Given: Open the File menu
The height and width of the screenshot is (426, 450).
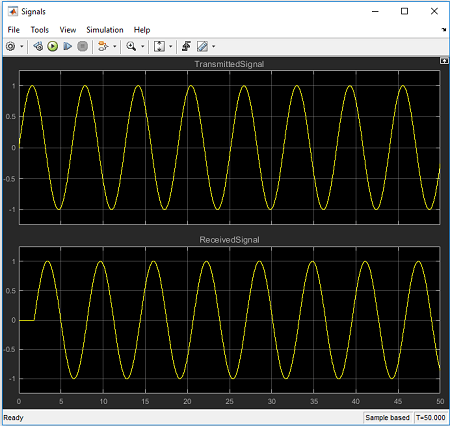Looking at the screenshot, I should (x=14, y=30).
